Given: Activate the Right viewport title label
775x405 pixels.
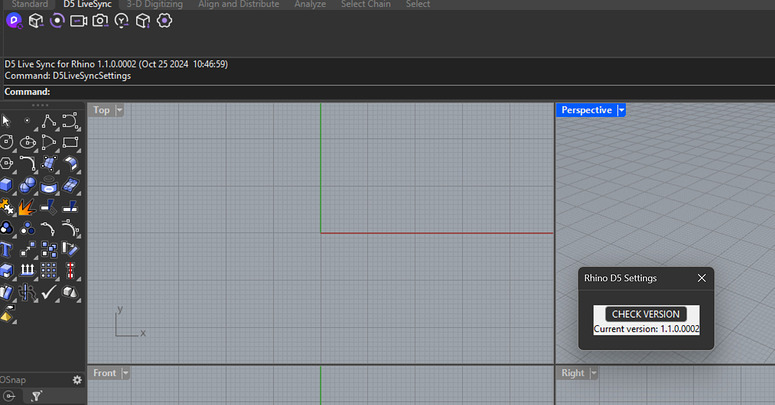Looking at the screenshot, I should (573, 373).
